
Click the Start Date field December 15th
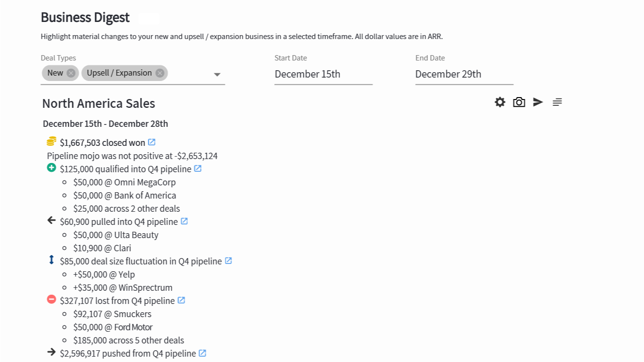[323, 74]
